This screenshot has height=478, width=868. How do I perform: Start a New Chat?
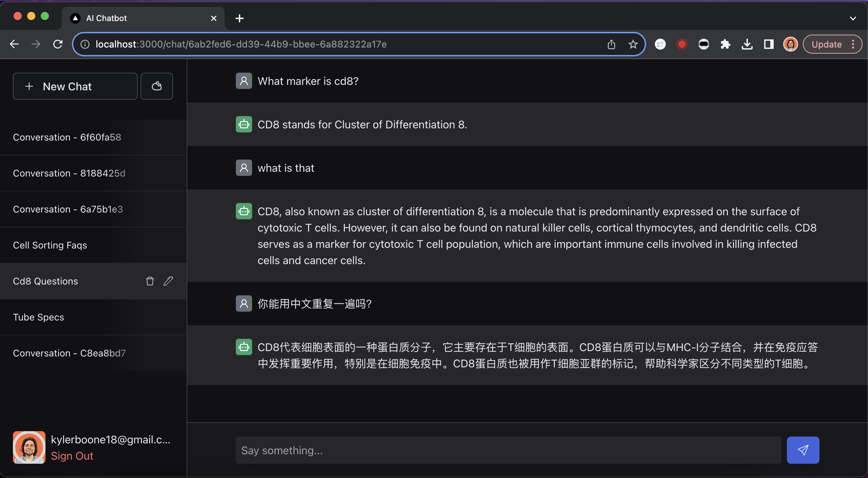click(x=75, y=86)
